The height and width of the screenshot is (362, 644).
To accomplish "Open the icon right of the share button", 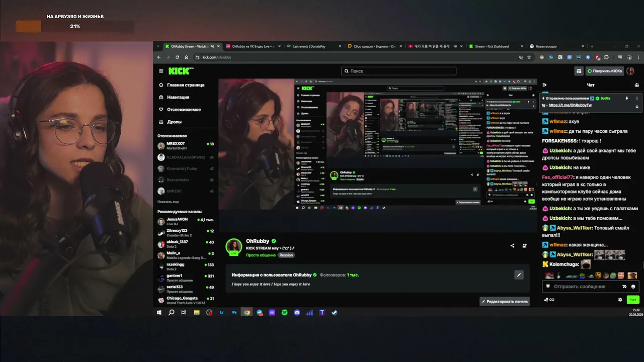I will coord(524,246).
